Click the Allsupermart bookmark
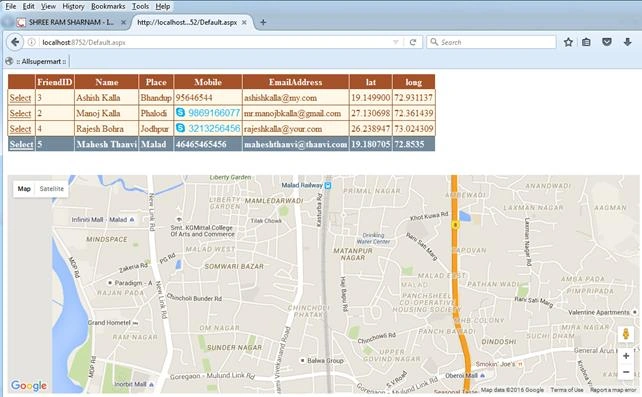642x397 pixels. (x=36, y=61)
